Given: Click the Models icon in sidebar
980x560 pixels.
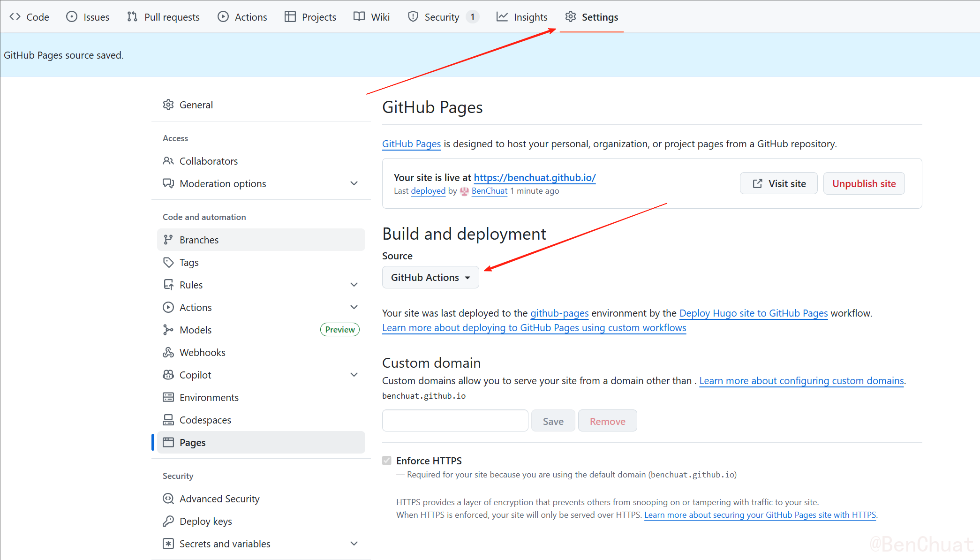Looking at the screenshot, I should (x=168, y=330).
